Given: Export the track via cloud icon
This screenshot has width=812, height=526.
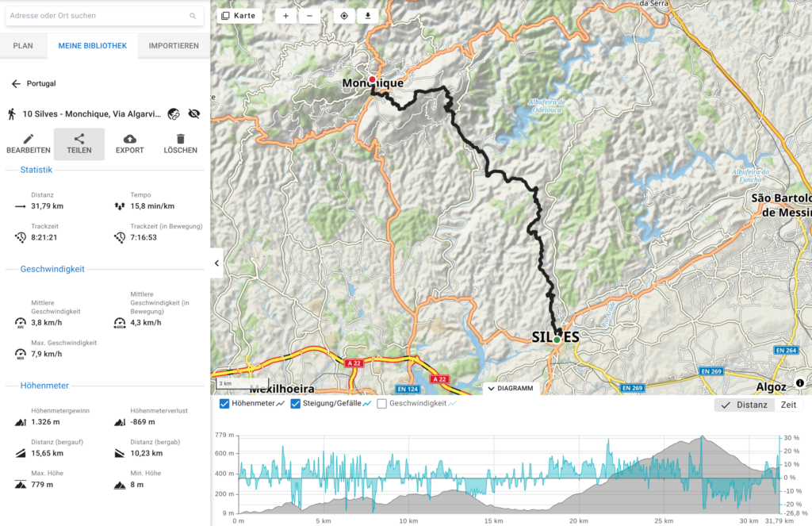Looking at the screenshot, I should tap(130, 140).
